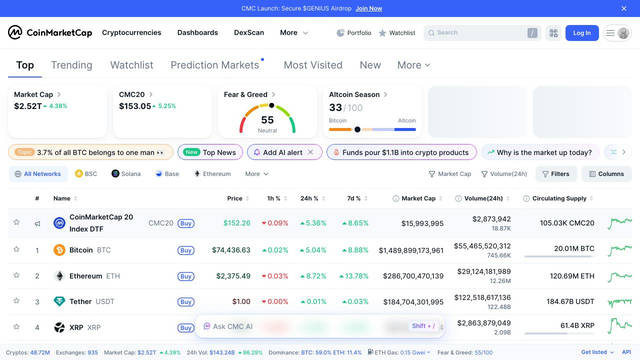The width and height of the screenshot is (640, 360).
Task: Click Bitcoin circulating supply progress bar
Action: point(558,256)
